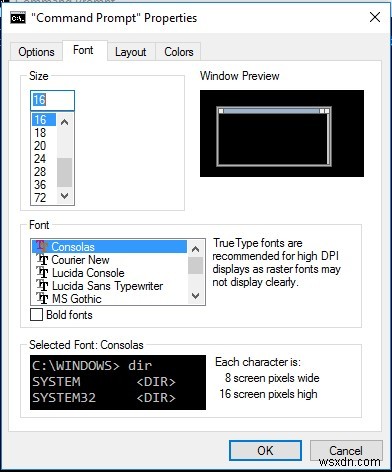Viewport: 392px width, 472px height.
Task: Select font size 36
Action: point(44,185)
